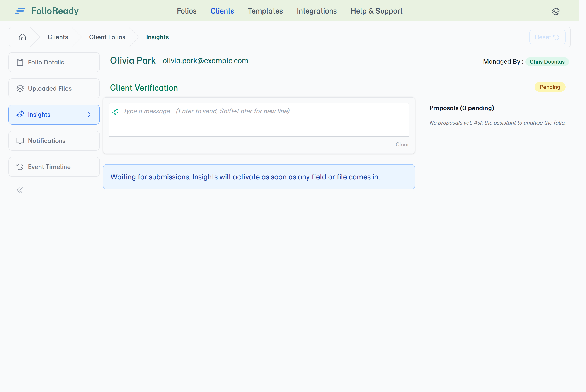Select Event Timeline in sidebar

[x=54, y=167]
